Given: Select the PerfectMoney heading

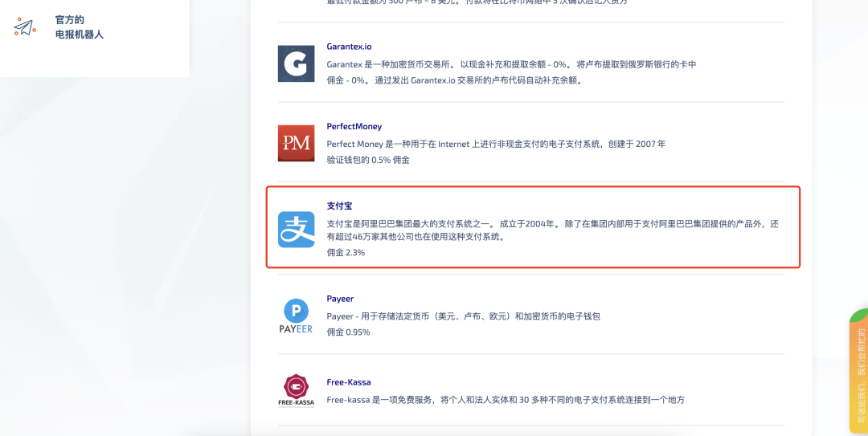Looking at the screenshot, I should (354, 126).
